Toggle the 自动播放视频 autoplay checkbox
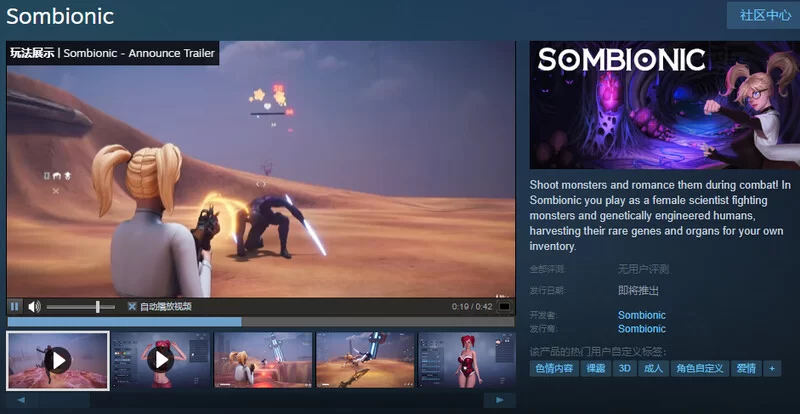This screenshot has width=800, height=414. [x=132, y=306]
